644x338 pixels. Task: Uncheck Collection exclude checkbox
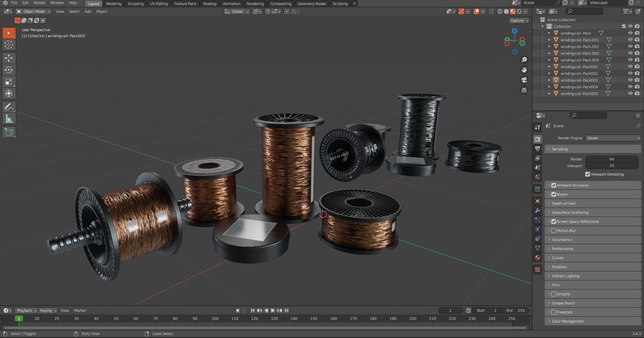624,26
